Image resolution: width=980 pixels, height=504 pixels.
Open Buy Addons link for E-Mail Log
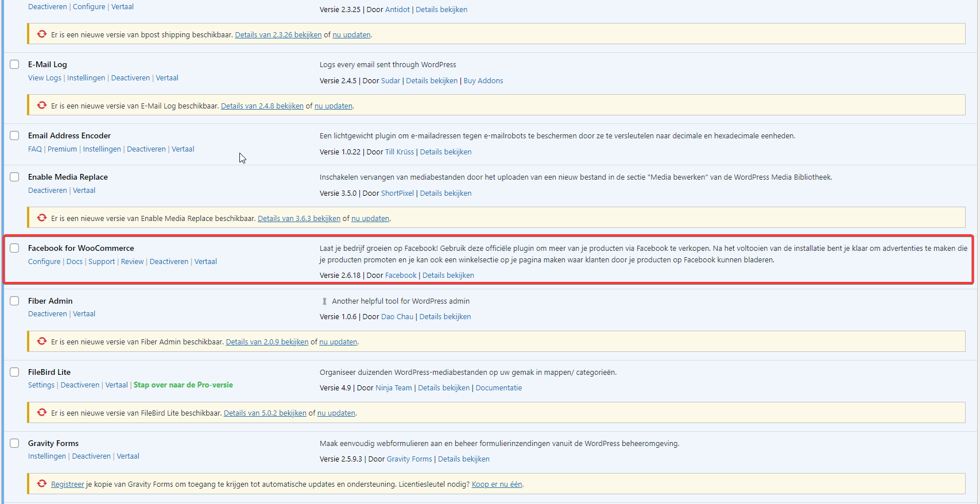[x=483, y=81]
